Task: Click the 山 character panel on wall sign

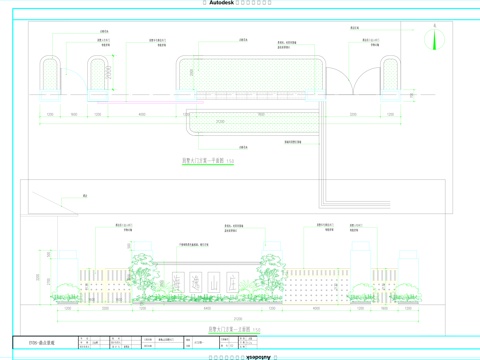Action: [x=214, y=282]
